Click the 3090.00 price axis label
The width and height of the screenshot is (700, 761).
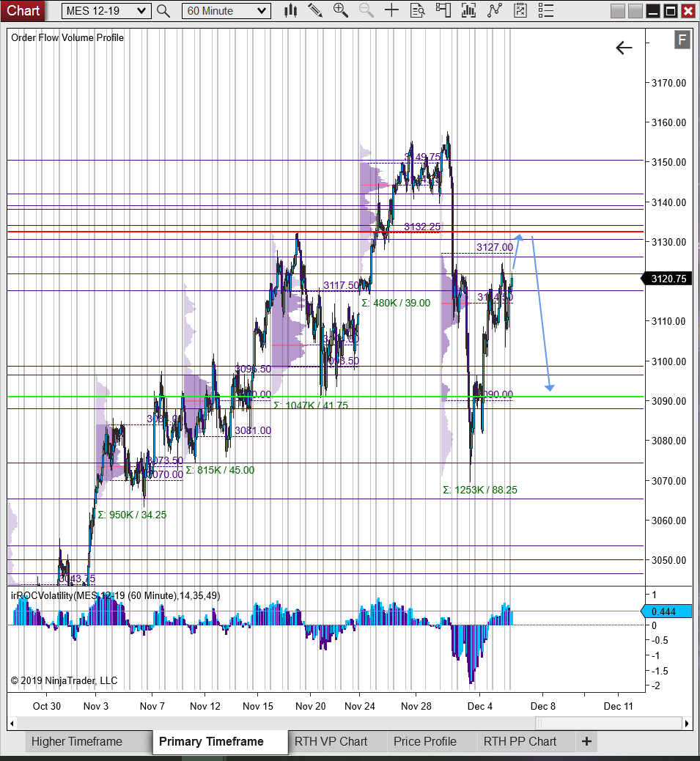tap(669, 401)
